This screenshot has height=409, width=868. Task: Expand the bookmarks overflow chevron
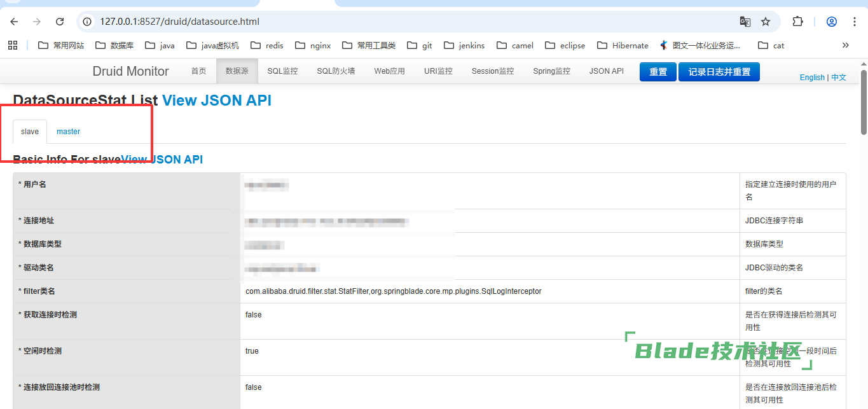(845, 45)
